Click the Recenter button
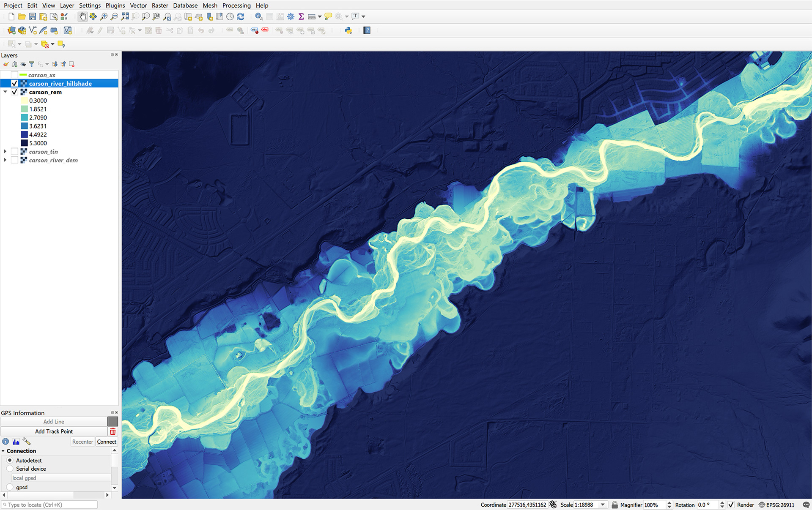The image size is (812, 510). point(82,442)
